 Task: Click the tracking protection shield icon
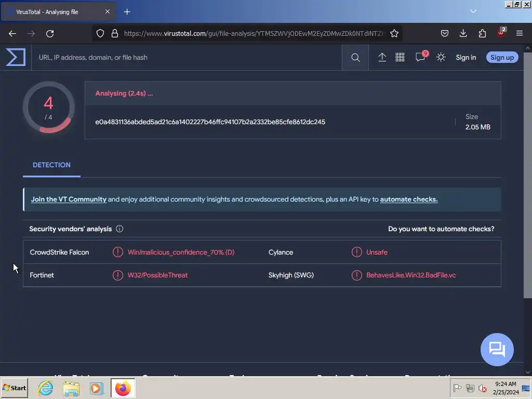100,33
